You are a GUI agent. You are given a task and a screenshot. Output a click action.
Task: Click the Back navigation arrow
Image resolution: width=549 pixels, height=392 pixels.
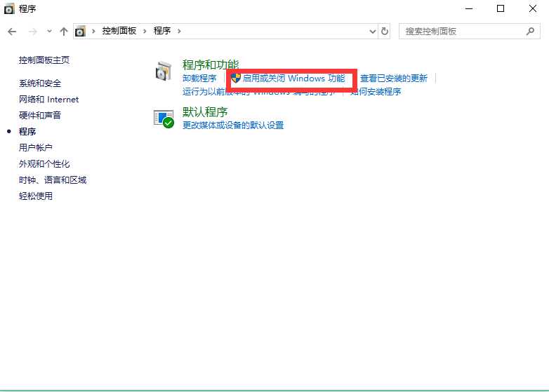pos(12,32)
